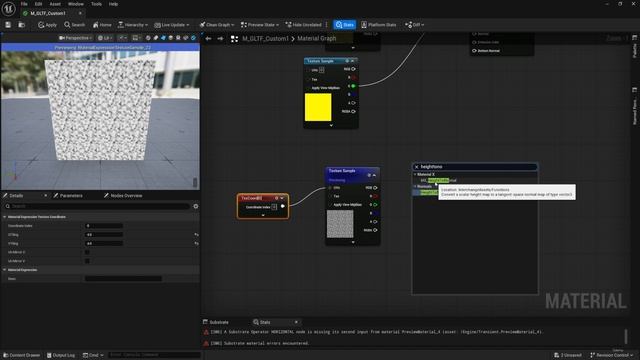
Task: Open Search in material toolbar
Action: (x=74, y=25)
